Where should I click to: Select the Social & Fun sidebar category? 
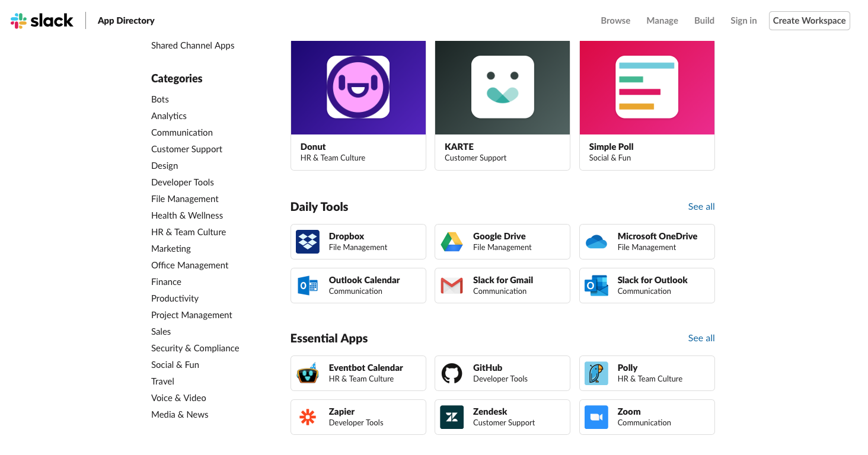point(175,365)
